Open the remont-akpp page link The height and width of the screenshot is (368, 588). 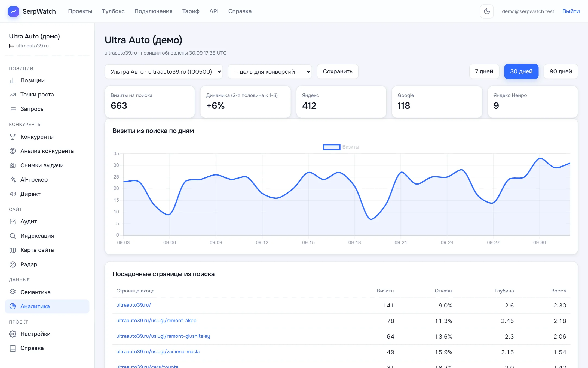[x=156, y=321]
